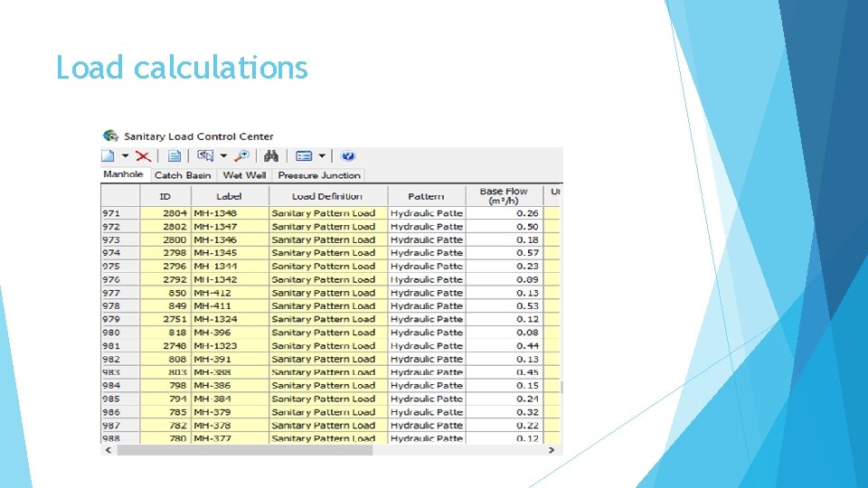Click Sanitary Pattern Load cell in row 971
Image resolution: width=868 pixels, height=488 pixels.
[328, 213]
